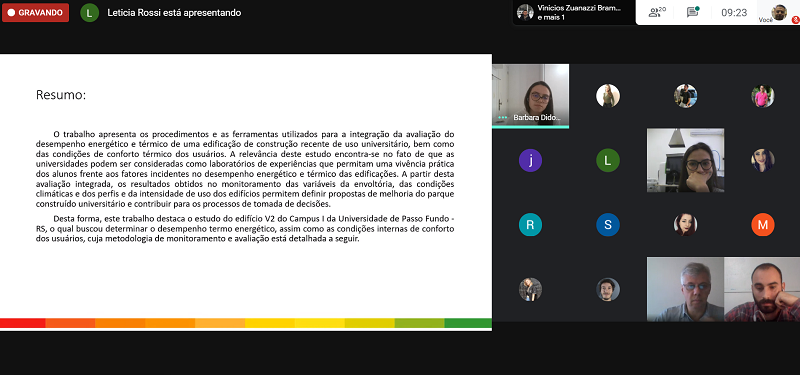Image resolution: width=800 pixels, height=375 pixels.
Task: Click the presented Resumo slide
Action: coord(245,192)
